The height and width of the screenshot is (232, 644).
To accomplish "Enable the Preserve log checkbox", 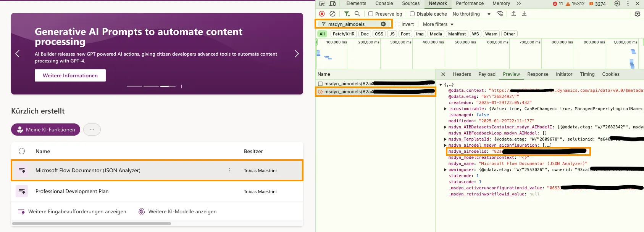I will click(371, 14).
